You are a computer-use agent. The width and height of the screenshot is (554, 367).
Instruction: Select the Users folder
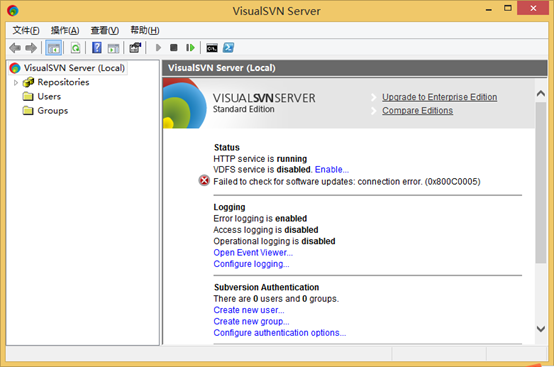point(42,96)
